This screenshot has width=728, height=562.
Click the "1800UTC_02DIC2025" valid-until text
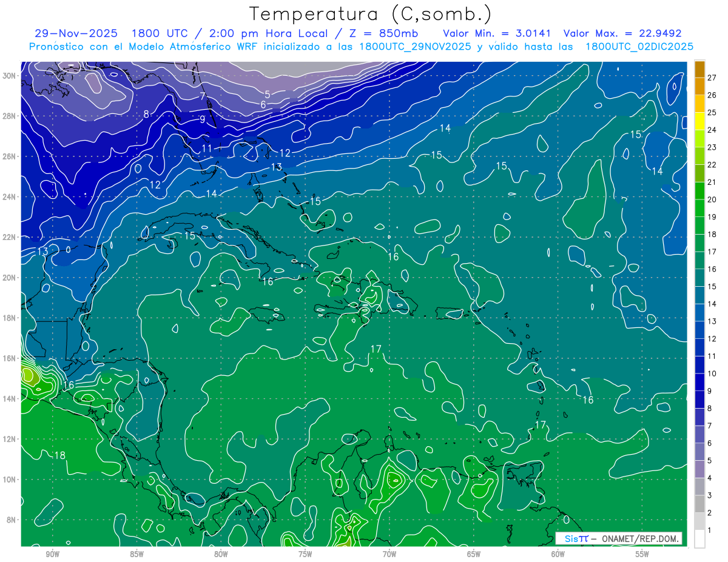click(x=639, y=47)
